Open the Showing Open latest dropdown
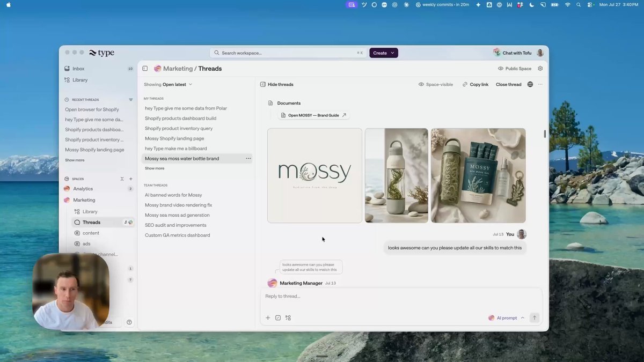The image size is (644, 362). point(168,84)
